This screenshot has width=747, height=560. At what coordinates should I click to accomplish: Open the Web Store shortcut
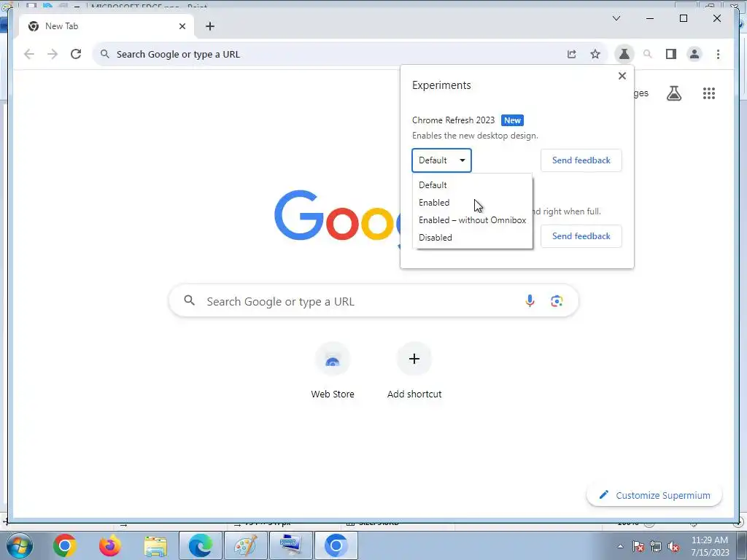pos(333,371)
